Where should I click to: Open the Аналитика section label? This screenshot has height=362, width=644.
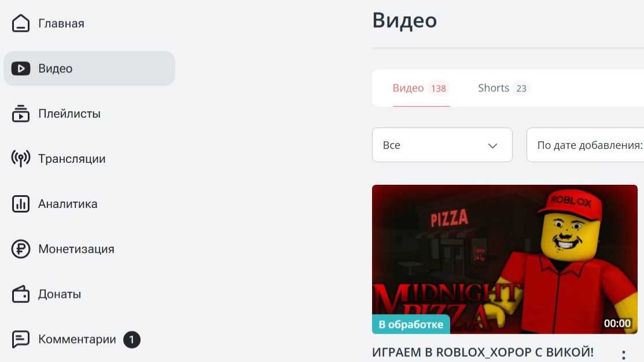[68, 204]
